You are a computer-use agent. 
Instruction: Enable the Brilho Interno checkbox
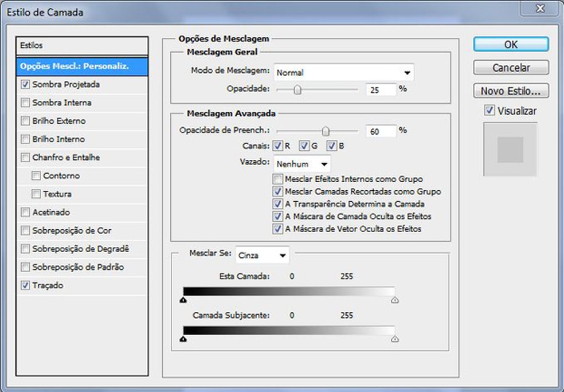[25, 139]
